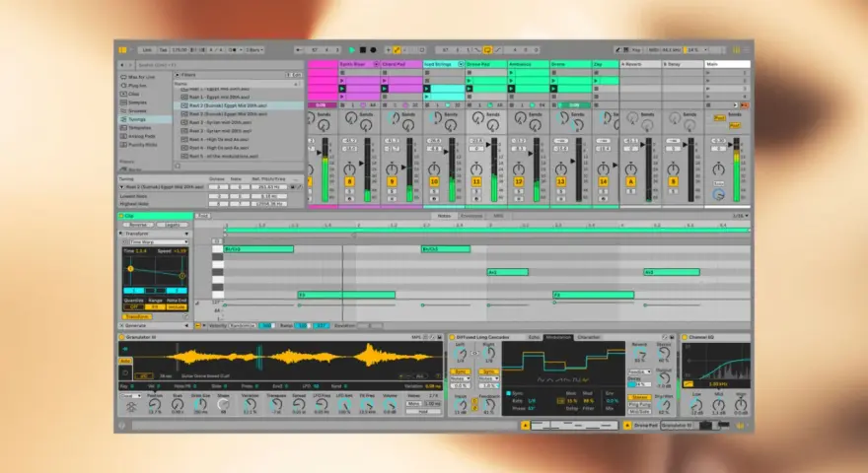Collapse the Rast 2 tuning expander arrow
This screenshot has width=868, height=473.
pos(121,187)
